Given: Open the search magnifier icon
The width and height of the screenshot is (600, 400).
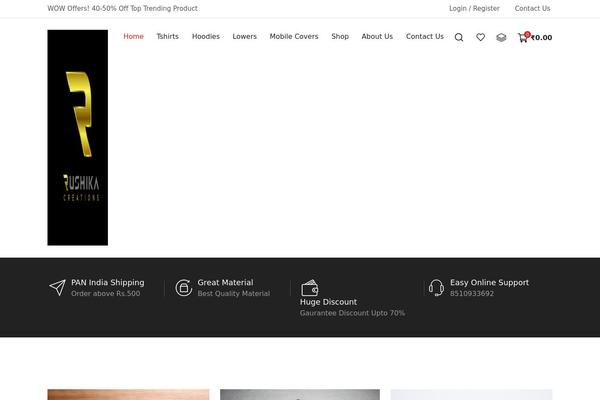Looking at the screenshot, I should click(x=459, y=37).
